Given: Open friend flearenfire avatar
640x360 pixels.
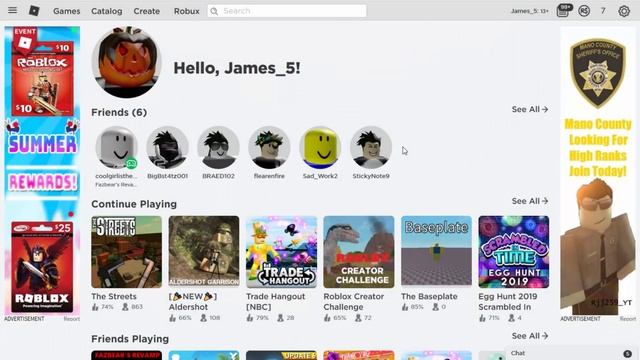Looking at the screenshot, I should pos(269,147).
